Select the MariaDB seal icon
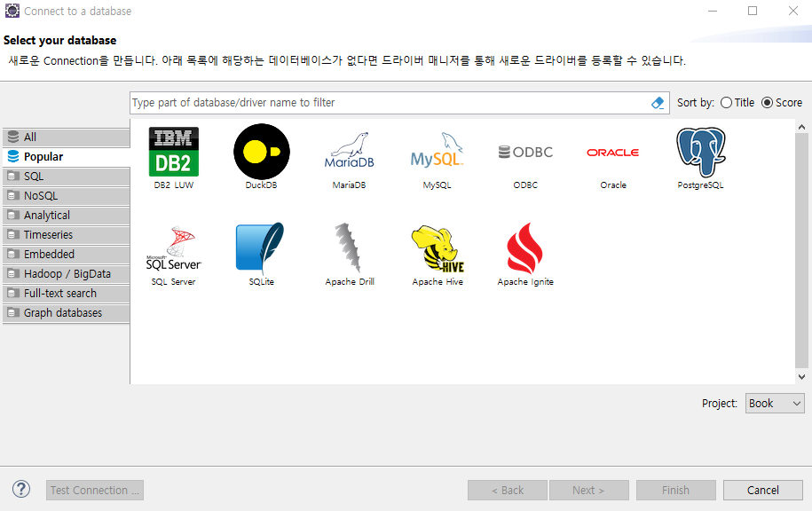Screen dimensions: 812x511 [350, 151]
